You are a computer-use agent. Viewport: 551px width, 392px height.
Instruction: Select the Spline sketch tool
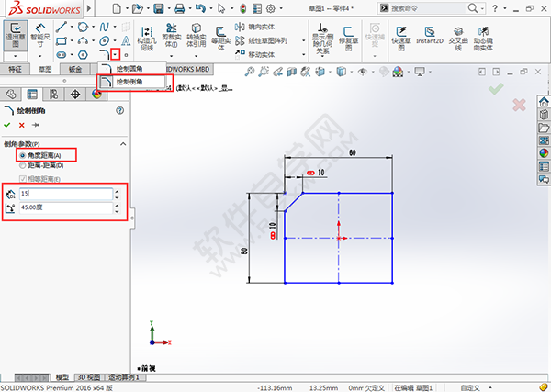pyautogui.click(x=104, y=27)
